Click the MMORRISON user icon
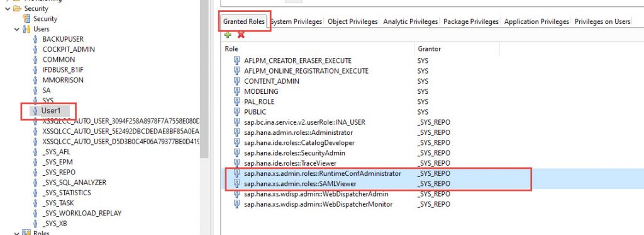This screenshot has height=235, width=644. (x=35, y=80)
